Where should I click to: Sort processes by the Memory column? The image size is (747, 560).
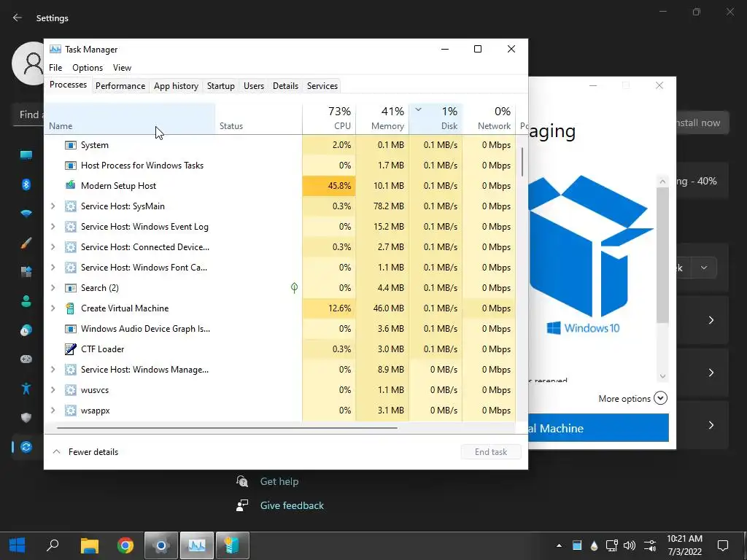(382, 119)
